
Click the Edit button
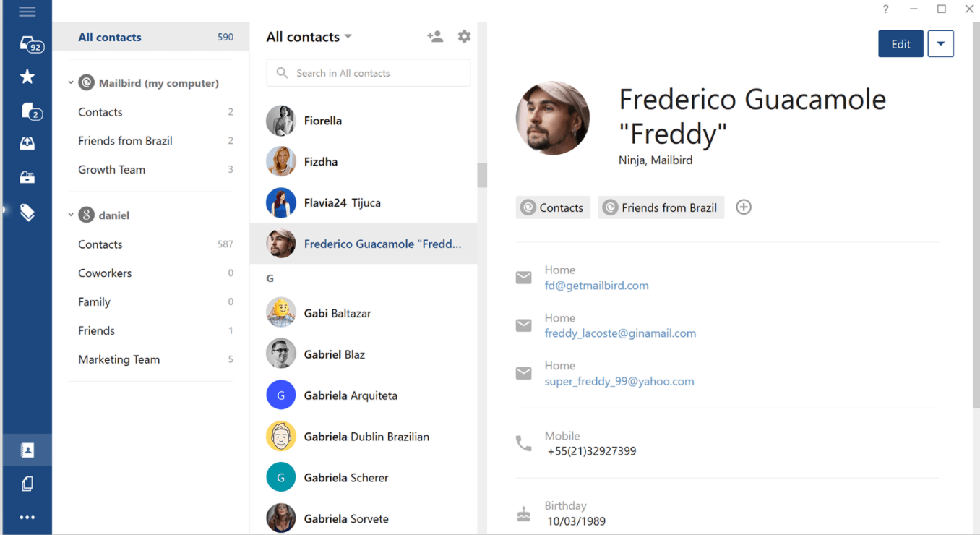901,44
